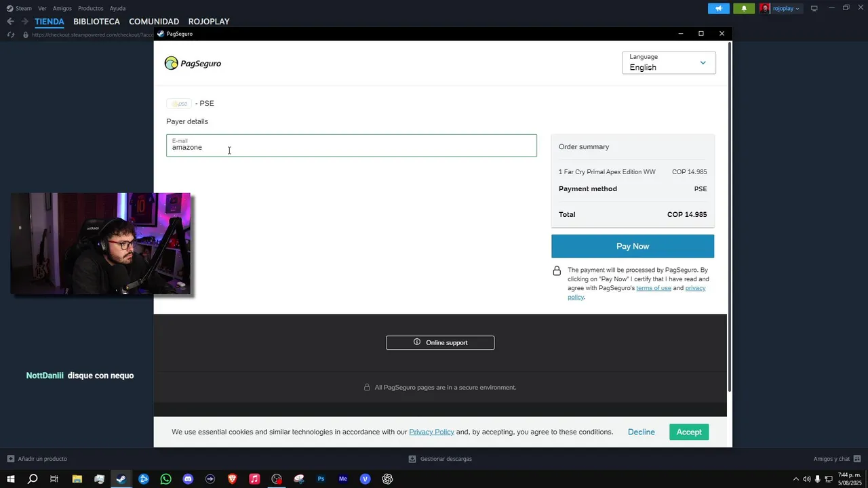Open ChatGPT from taskbar

coord(387,479)
